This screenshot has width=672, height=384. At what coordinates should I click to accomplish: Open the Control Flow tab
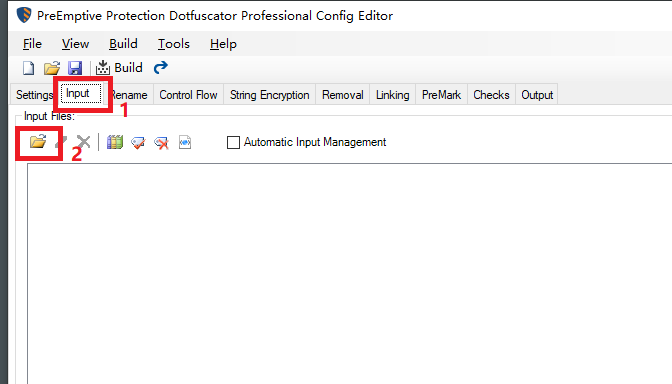[x=188, y=95]
